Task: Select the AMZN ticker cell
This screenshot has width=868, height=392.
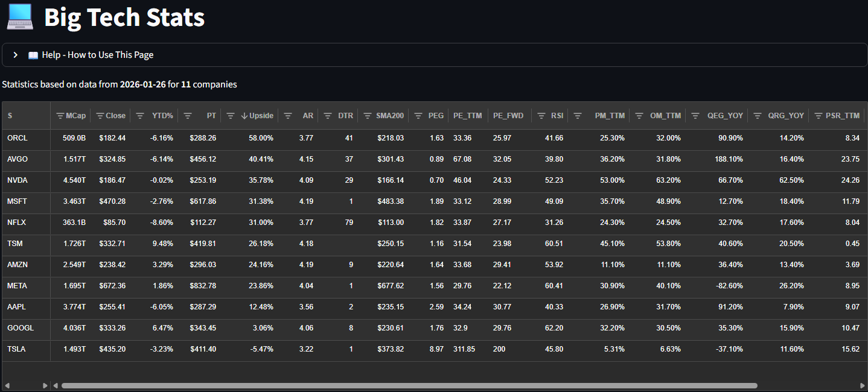Action: coord(26,265)
